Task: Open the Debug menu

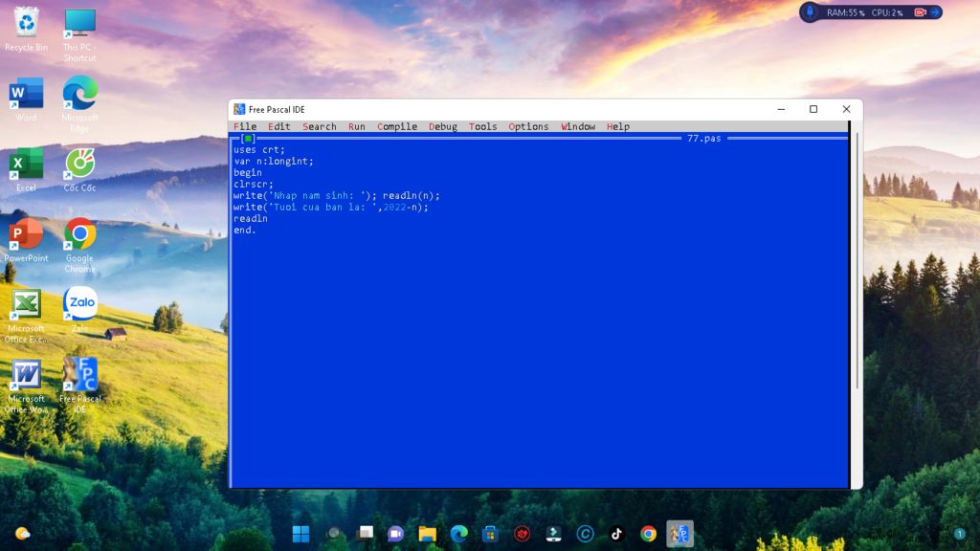Action: [442, 126]
